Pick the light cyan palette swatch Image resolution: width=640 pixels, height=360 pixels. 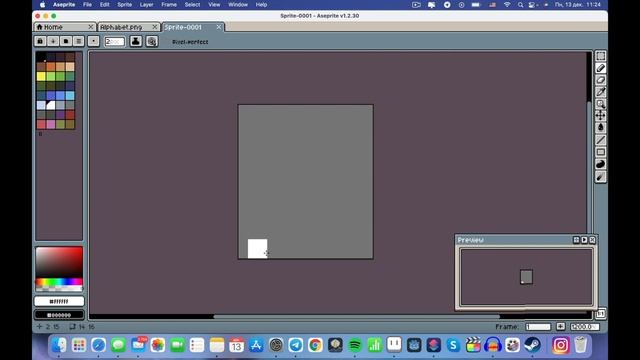[x=70, y=96]
